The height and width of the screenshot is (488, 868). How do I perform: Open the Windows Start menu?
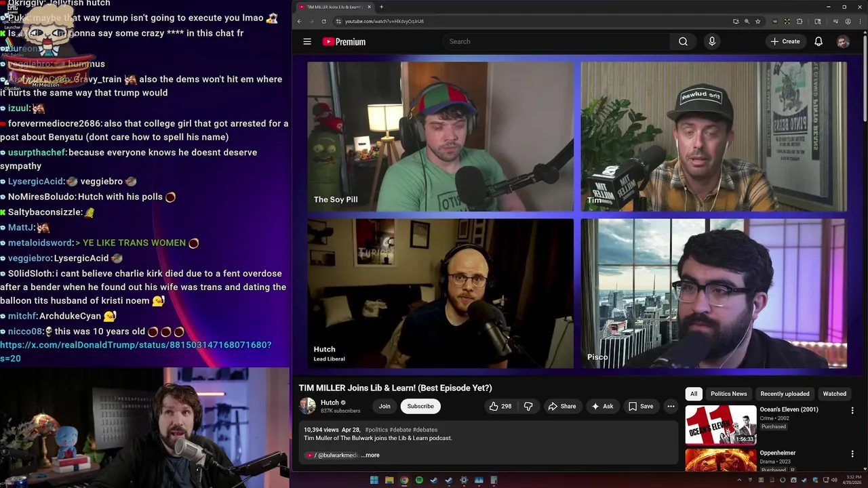374,481
